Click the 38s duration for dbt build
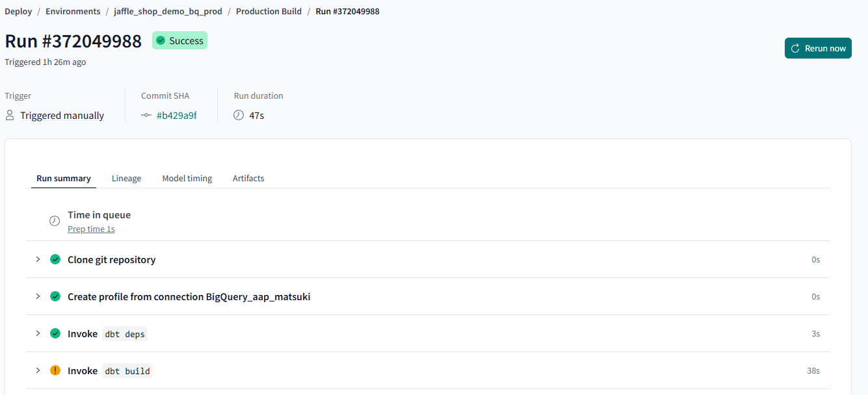This screenshot has width=868, height=395. pos(813,370)
